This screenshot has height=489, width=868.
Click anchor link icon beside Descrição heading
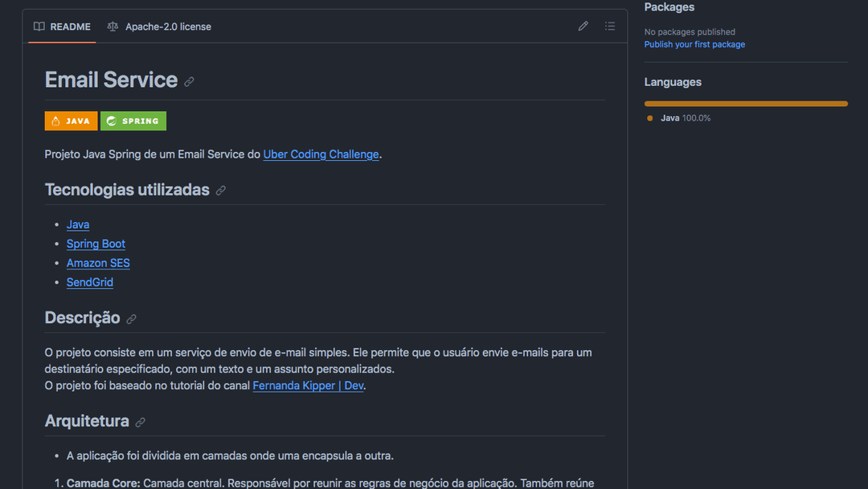click(131, 319)
